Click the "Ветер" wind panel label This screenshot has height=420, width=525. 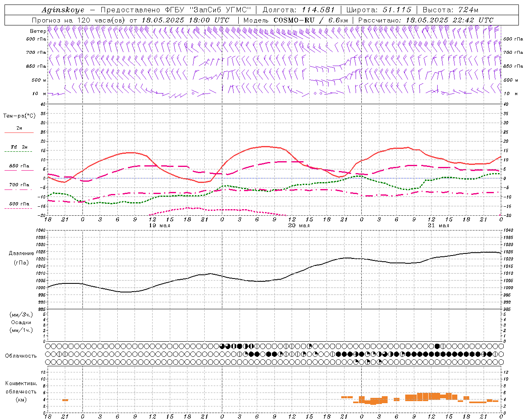point(38,31)
